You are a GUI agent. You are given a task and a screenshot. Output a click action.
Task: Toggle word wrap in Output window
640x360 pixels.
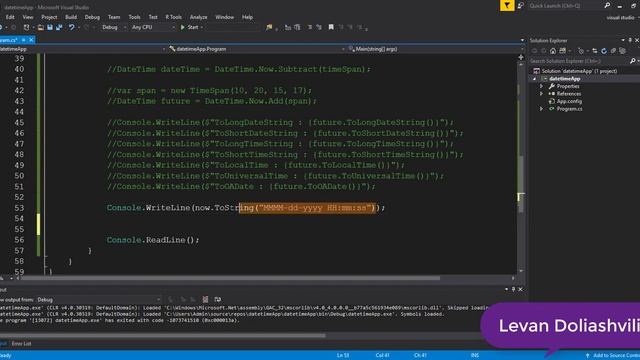[x=218, y=300]
